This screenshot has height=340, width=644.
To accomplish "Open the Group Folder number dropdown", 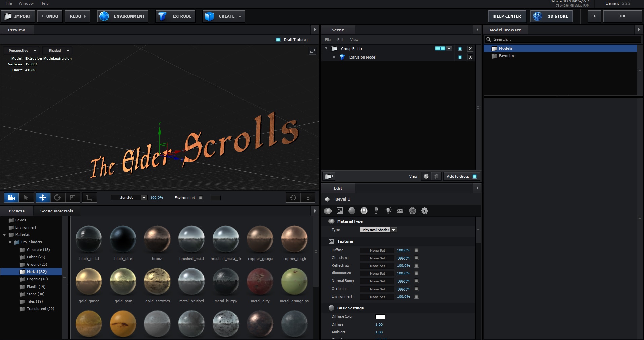I will [x=449, y=49].
